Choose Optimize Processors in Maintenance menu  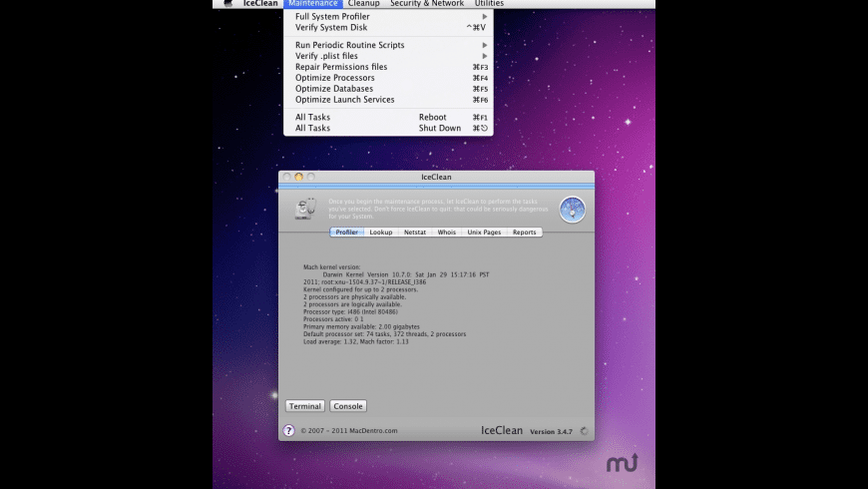coord(335,78)
